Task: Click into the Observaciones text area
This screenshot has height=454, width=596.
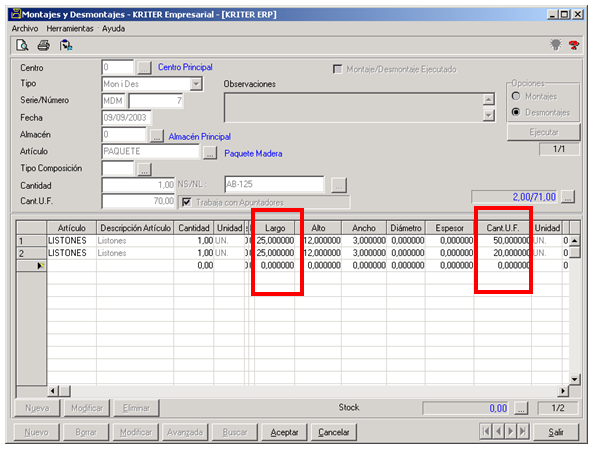Action: pyautogui.click(x=353, y=107)
